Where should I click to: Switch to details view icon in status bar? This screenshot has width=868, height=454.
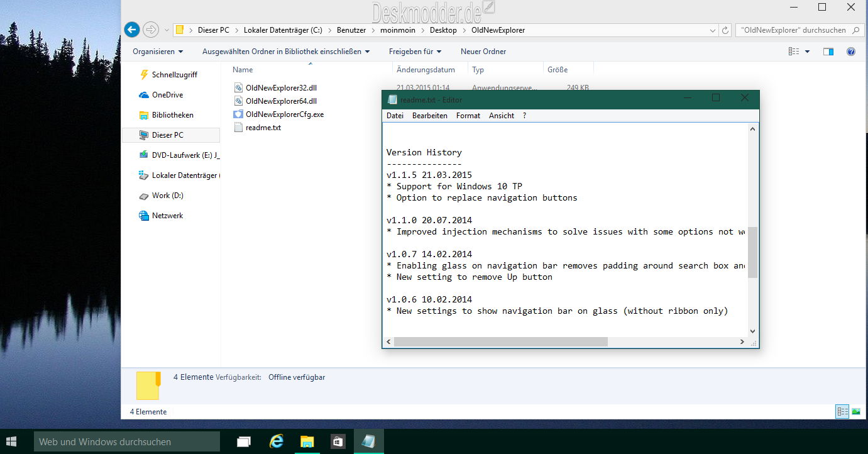click(842, 412)
